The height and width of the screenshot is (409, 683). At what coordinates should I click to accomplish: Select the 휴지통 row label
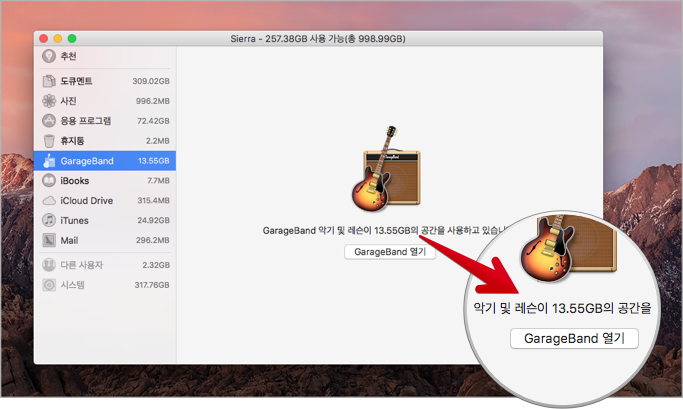(x=72, y=141)
